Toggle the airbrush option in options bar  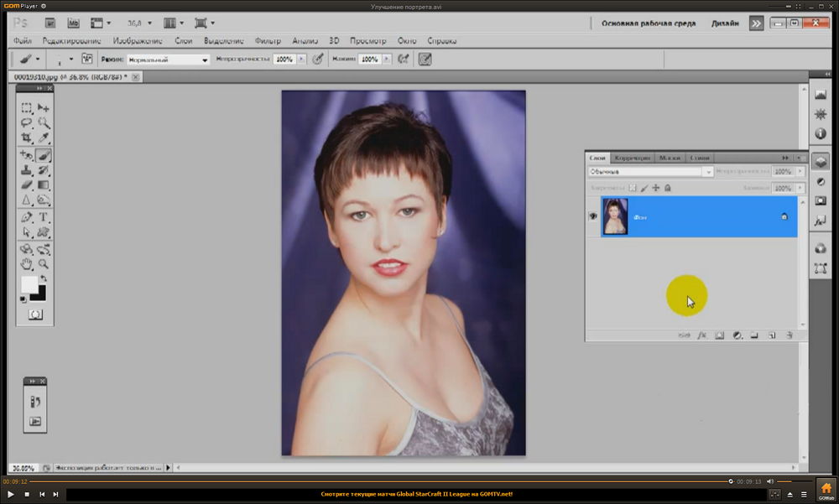404,60
